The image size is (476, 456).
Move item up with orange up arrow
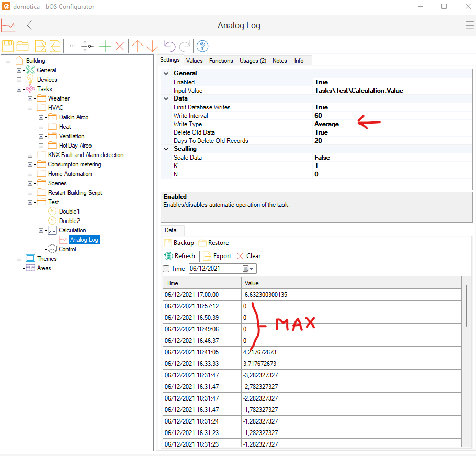pos(138,46)
